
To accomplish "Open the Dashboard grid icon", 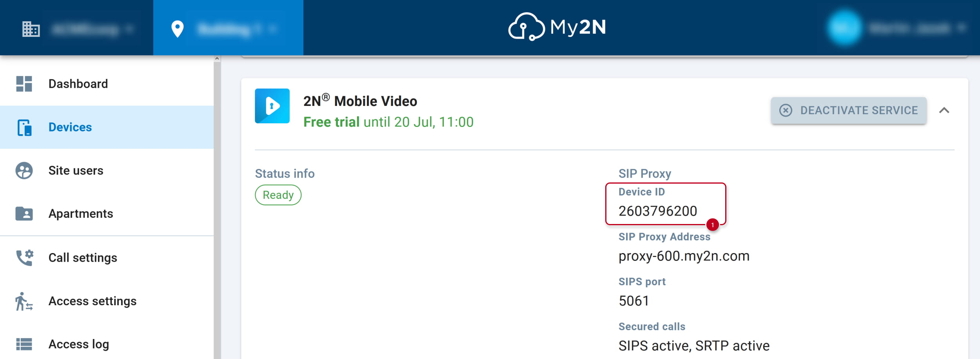I will click(x=24, y=84).
